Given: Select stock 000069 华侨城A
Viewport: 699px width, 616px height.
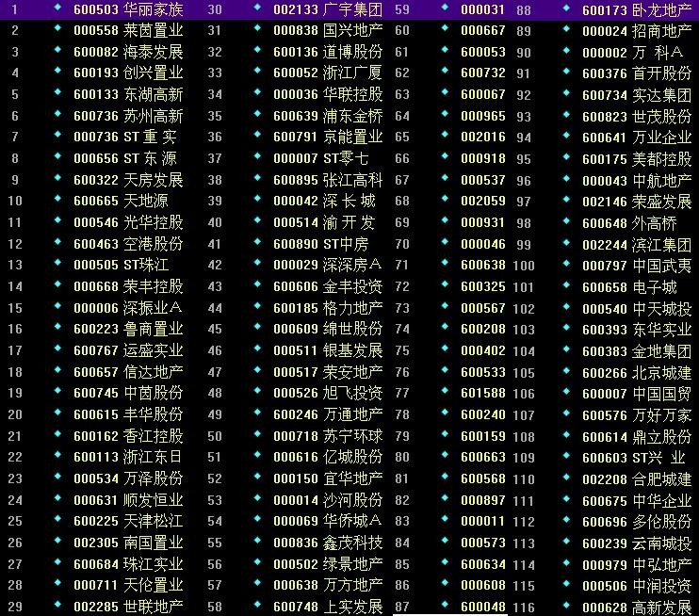Looking at the screenshot, I should [x=328, y=521].
